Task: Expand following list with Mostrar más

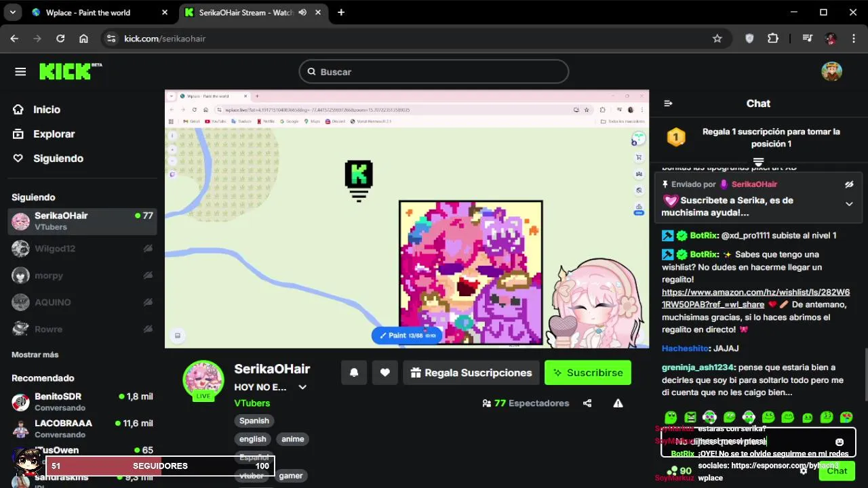Action: 35,354
